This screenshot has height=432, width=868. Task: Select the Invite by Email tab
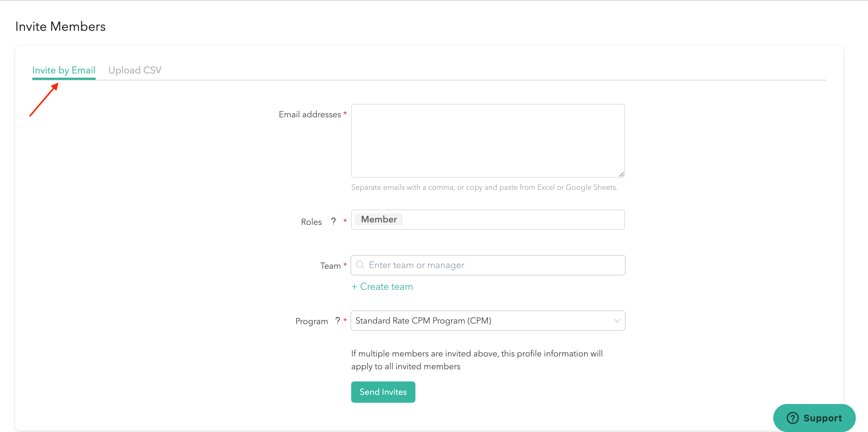pyautogui.click(x=64, y=70)
